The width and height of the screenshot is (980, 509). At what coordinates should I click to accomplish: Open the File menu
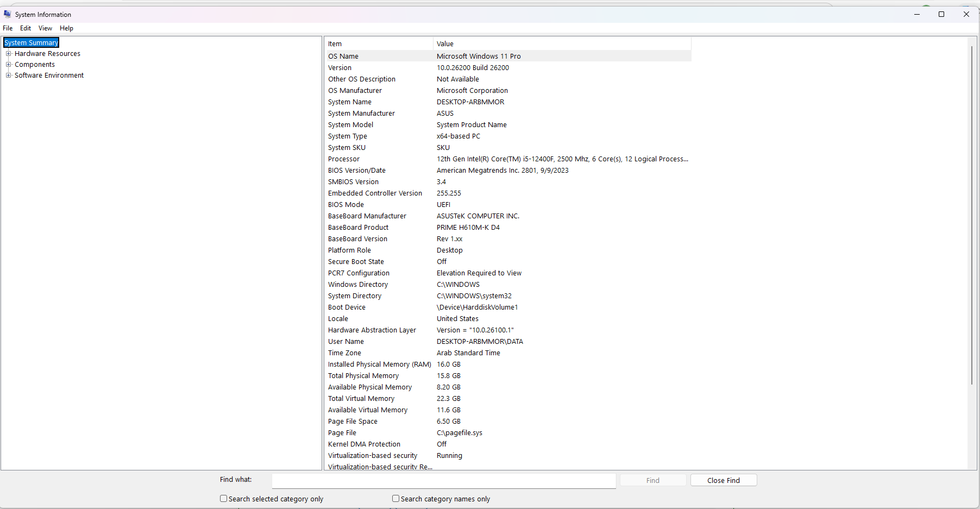point(8,28)
